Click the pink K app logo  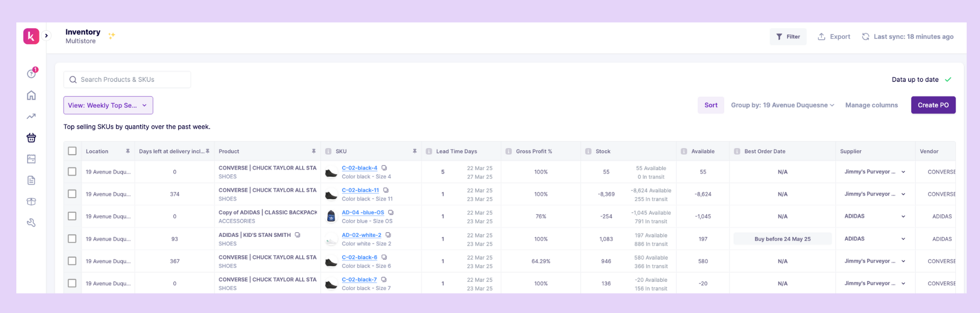[x=31, y=36]
